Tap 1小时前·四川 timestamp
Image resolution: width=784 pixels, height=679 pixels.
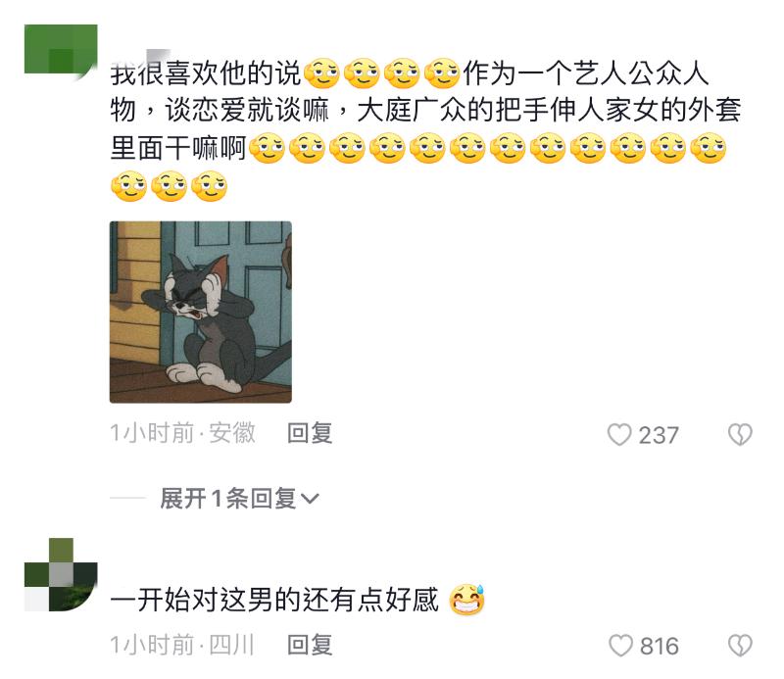[182, 645]
